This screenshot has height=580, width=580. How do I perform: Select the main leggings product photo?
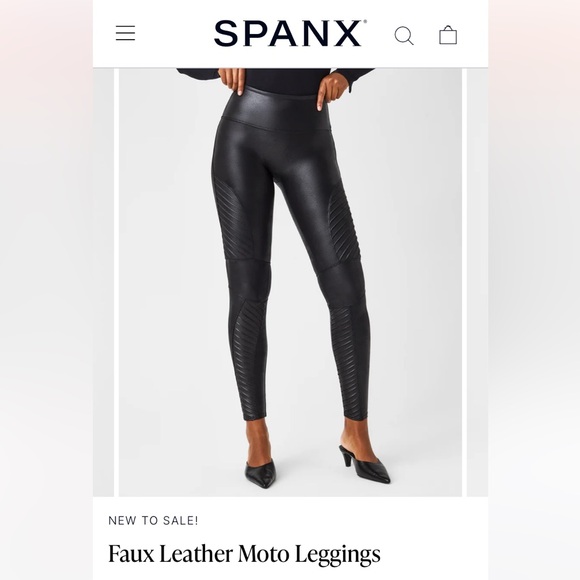(x=290, y=282)
